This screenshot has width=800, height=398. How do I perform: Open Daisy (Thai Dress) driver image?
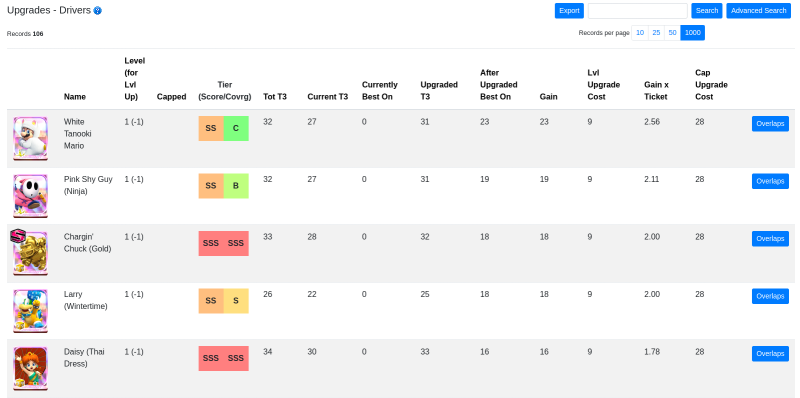31,369
